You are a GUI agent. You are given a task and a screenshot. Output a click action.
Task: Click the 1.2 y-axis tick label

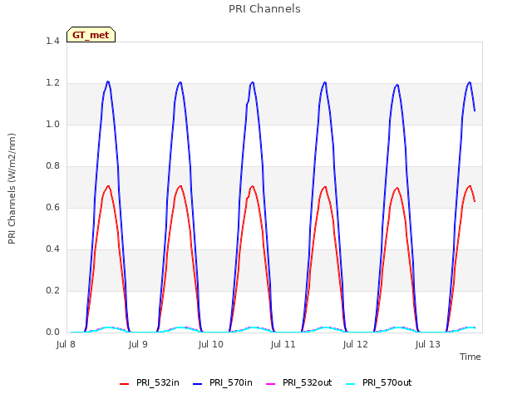coord(52,83)
